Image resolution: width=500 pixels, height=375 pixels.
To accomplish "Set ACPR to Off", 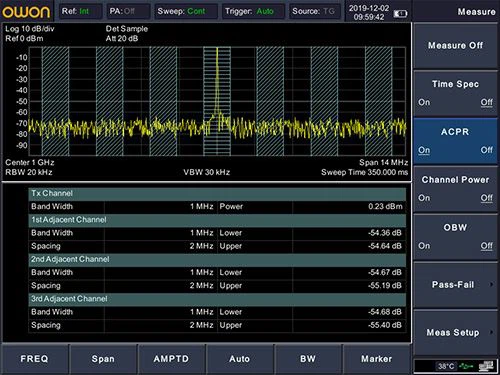I will (x=486, y=150).
